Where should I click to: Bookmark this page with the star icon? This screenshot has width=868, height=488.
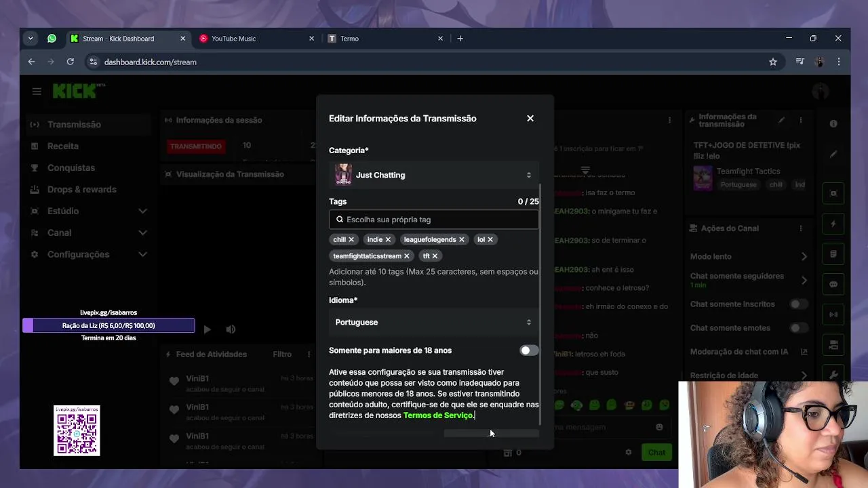click(x=773, y=62)
